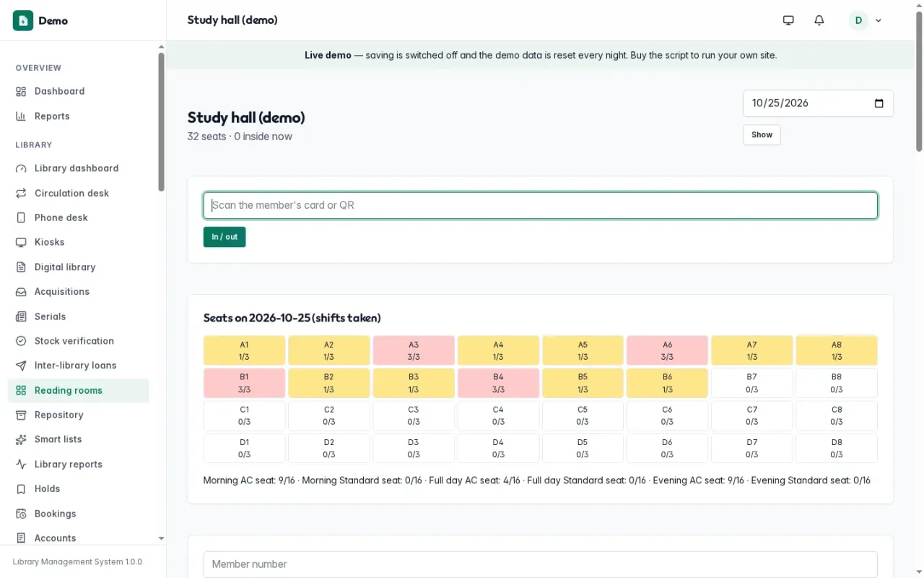Screen dimensions: 924x578
Task: Open the notifications bell
Action: [x=819, y=20]
